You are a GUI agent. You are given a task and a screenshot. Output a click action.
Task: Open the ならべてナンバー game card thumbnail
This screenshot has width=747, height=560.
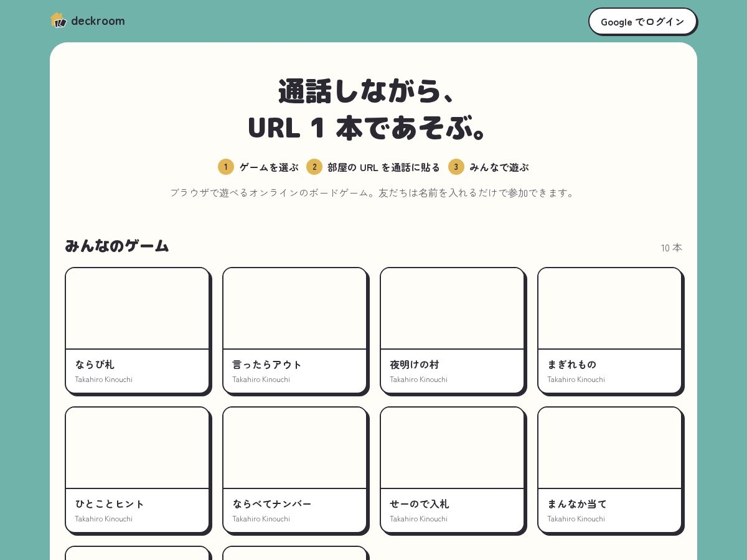pos(294,448)
